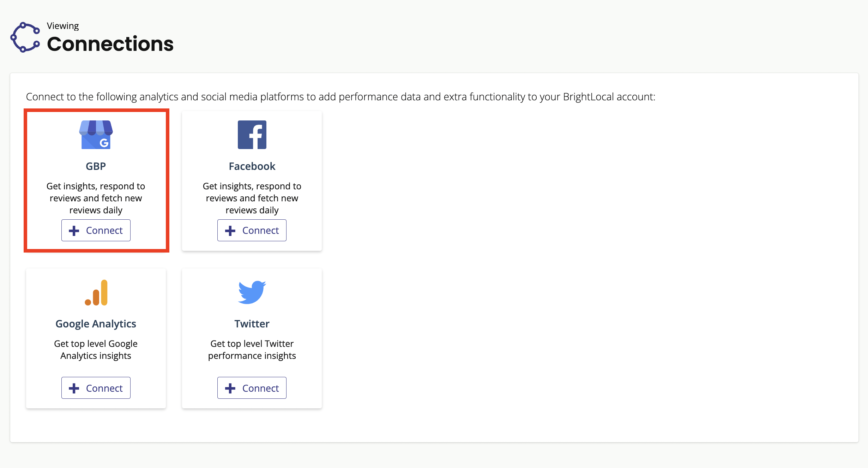The image size is (868, 468).
Task: Click the Google Analytics bar-chart icon
Action: 96,292
